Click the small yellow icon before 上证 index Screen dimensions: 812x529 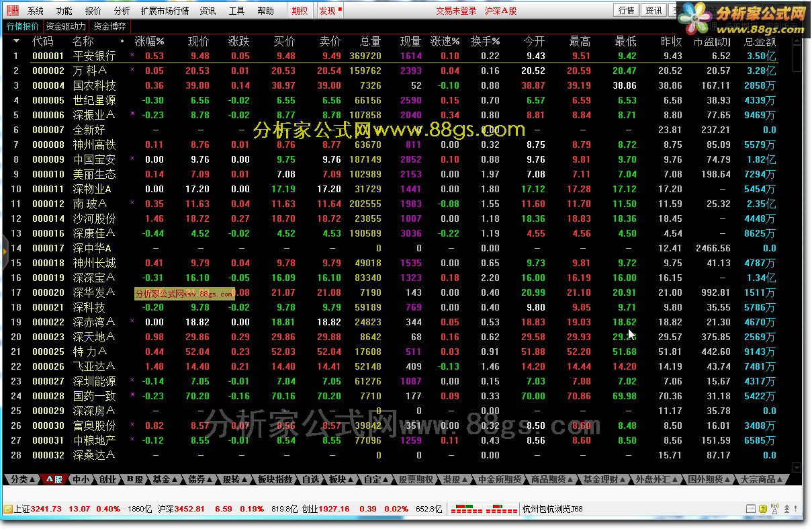pos(7,509)
